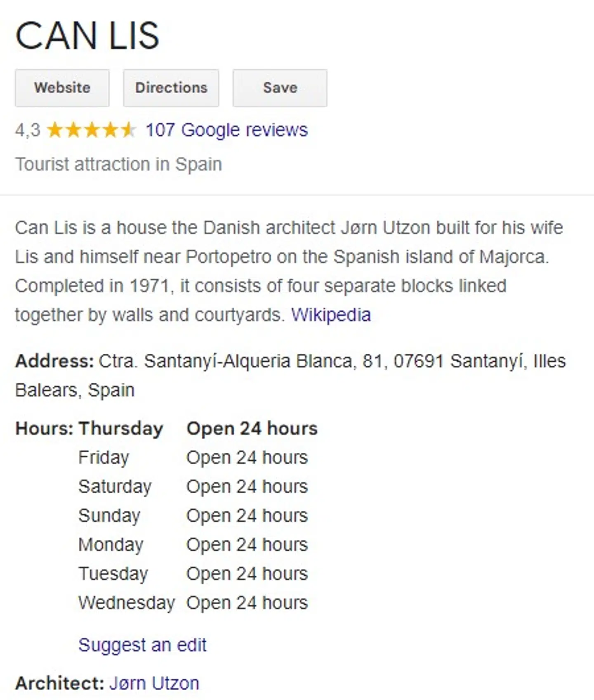The height and width of the screenshot is (700, 594).
Task: Click the Directions button
Action: (x=171, y=88)
